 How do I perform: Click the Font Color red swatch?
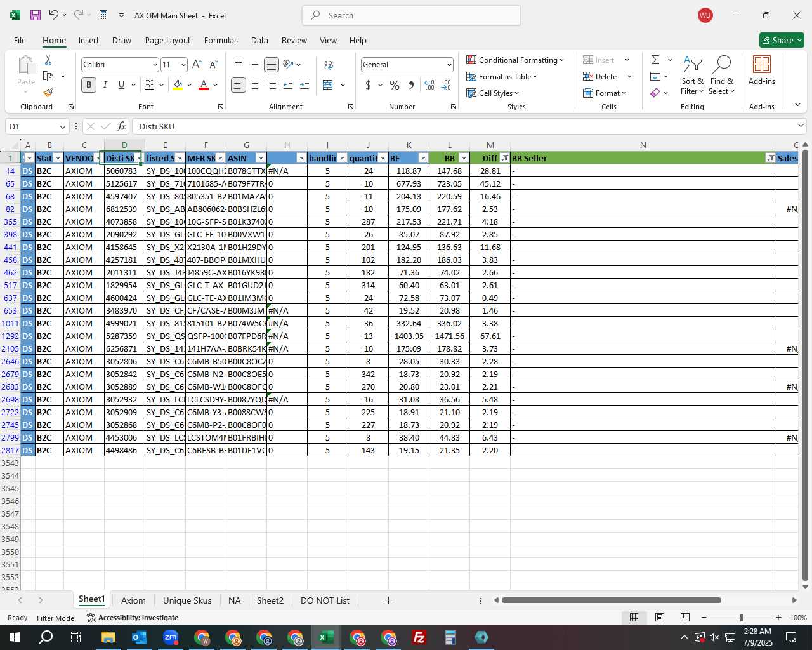204,85
